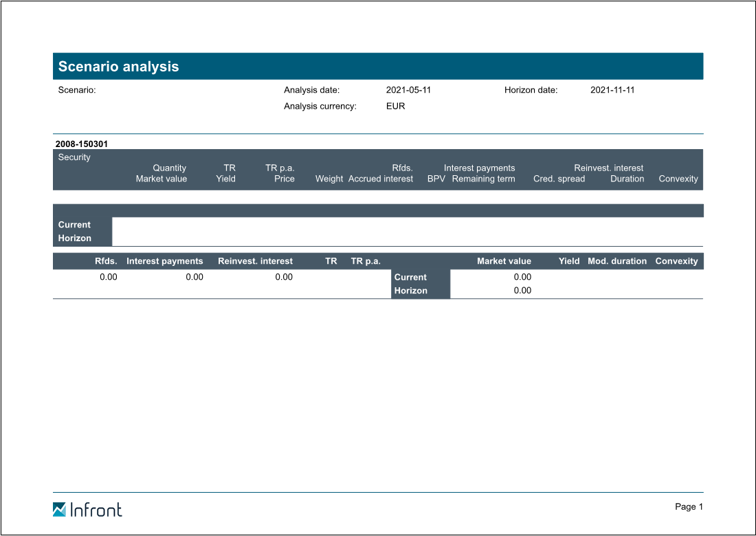Click the portfolio ID 2008-150301
This screenshot has width=756, height=536.
[x=81, y=144]
